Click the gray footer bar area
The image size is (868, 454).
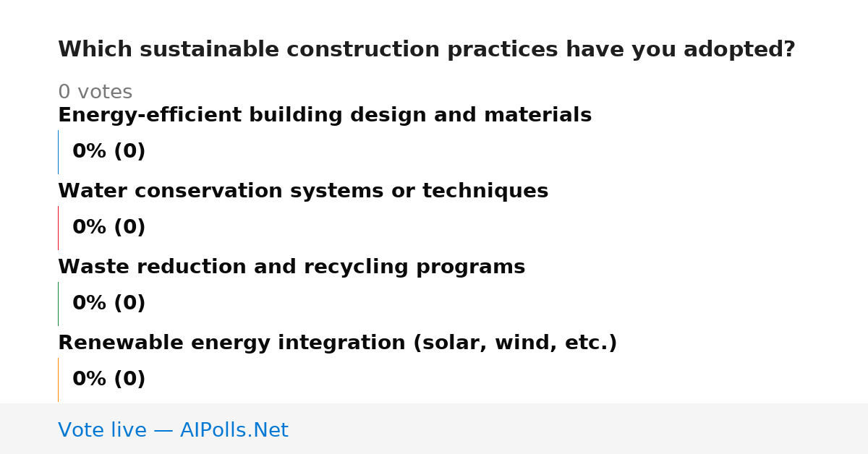click(434, 429)
